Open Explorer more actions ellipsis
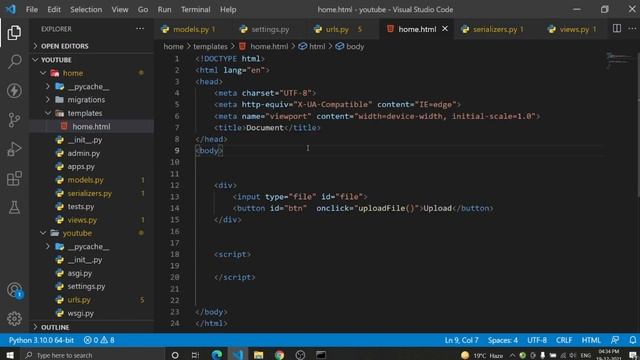Screen dimensions: 640x360 140,29
